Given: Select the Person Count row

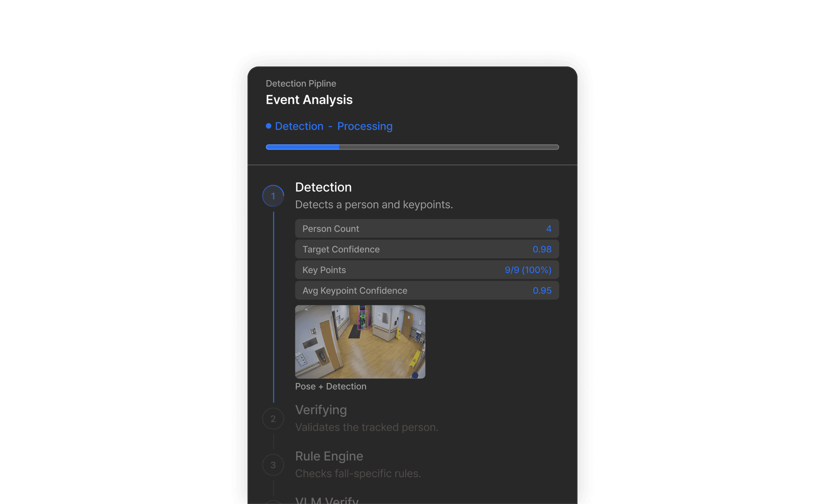Looking at the screenshot, I should click(427, 229).
